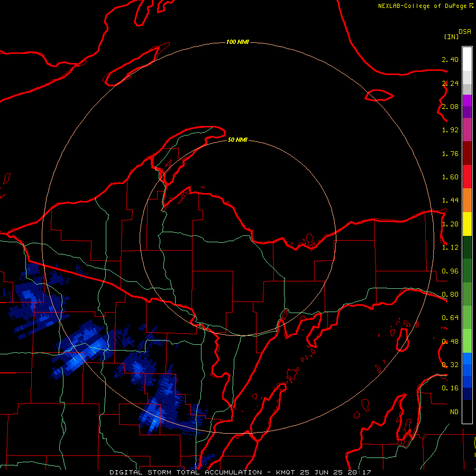Screen dimensions: 476x476
Task: Click the 1.44 legend value
Action: point(450,200)
